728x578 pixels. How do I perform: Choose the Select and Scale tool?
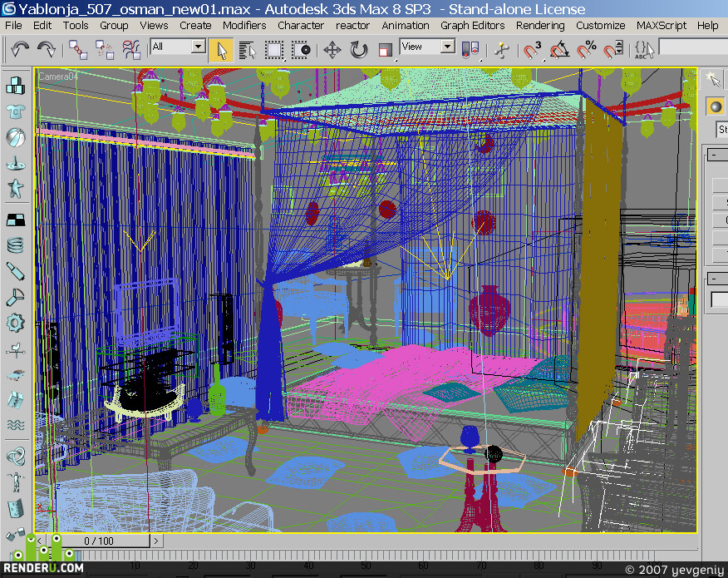point(386,50)
